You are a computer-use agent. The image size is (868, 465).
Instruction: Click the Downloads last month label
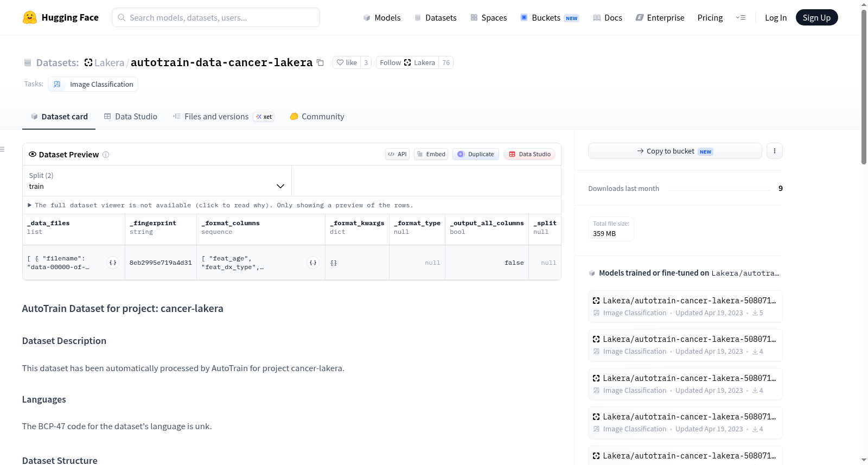624,188
